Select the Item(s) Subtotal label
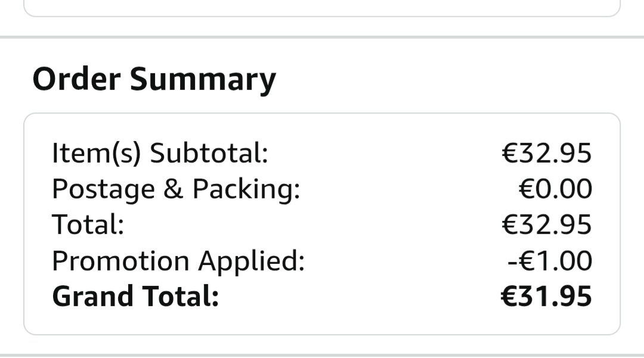This screenshot has height=358, width=644. click(x=160, y=153)
